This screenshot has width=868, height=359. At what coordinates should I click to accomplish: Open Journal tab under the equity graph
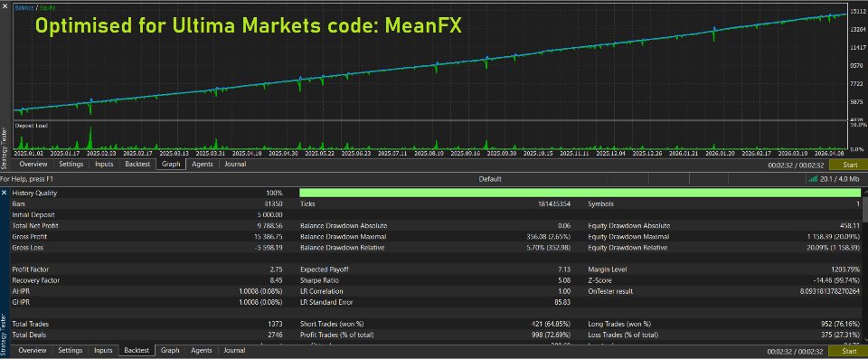[x=235, y=164]
